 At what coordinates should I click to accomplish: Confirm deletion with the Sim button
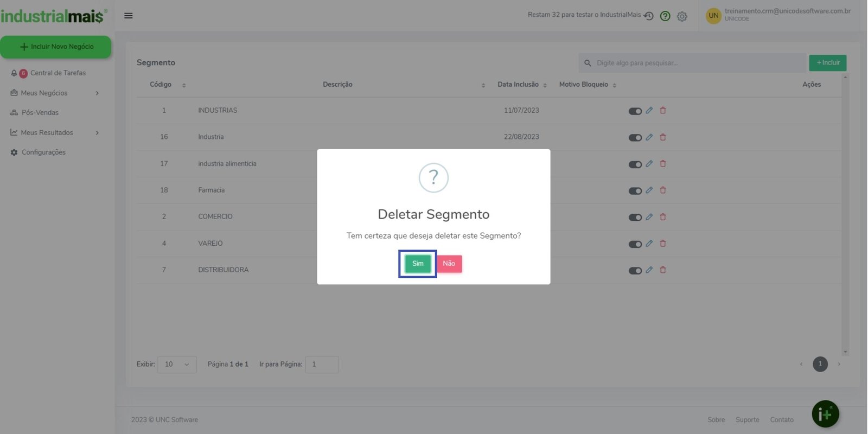tap(417, 264)
